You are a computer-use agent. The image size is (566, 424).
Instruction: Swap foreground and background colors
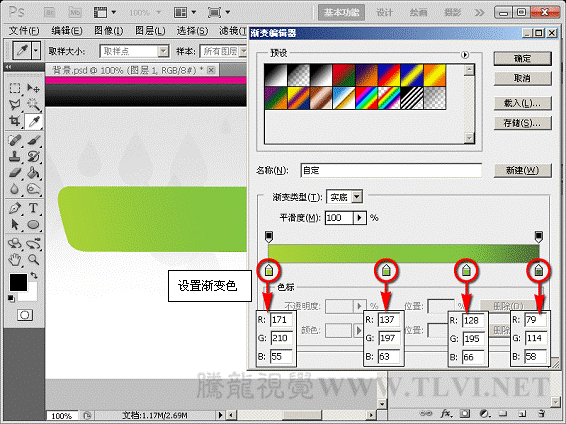pos(34,275)
